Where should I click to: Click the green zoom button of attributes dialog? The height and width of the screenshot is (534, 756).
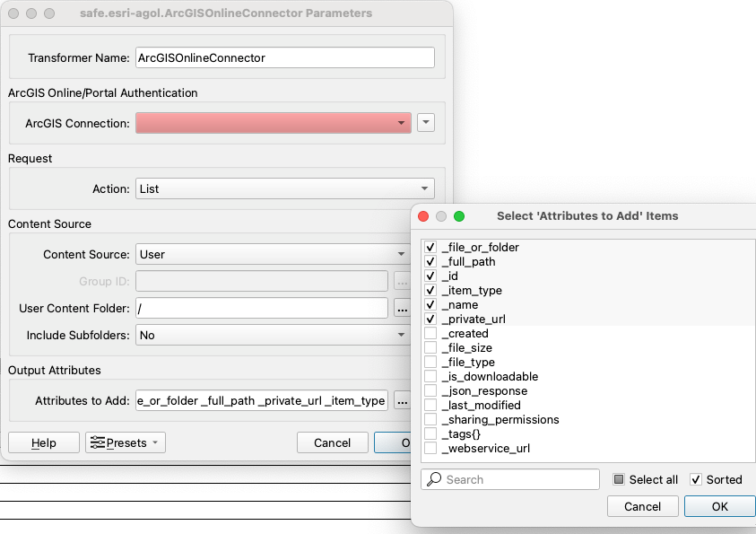point(459,216)
